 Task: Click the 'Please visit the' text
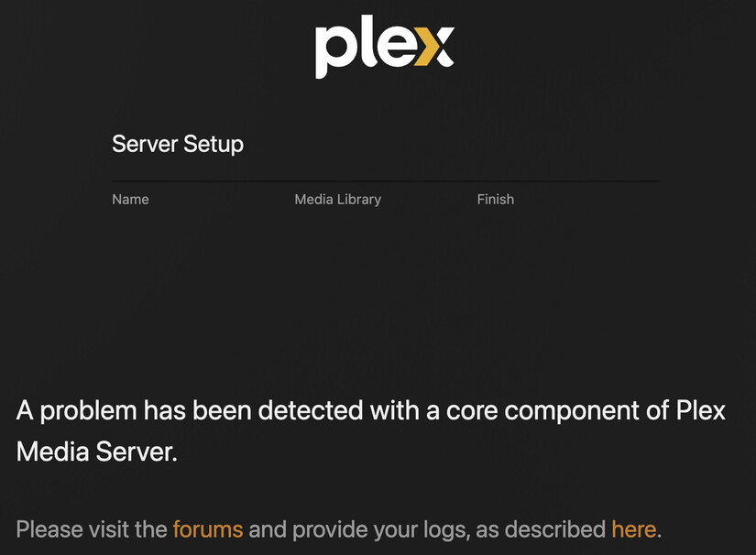pos(93,529)
